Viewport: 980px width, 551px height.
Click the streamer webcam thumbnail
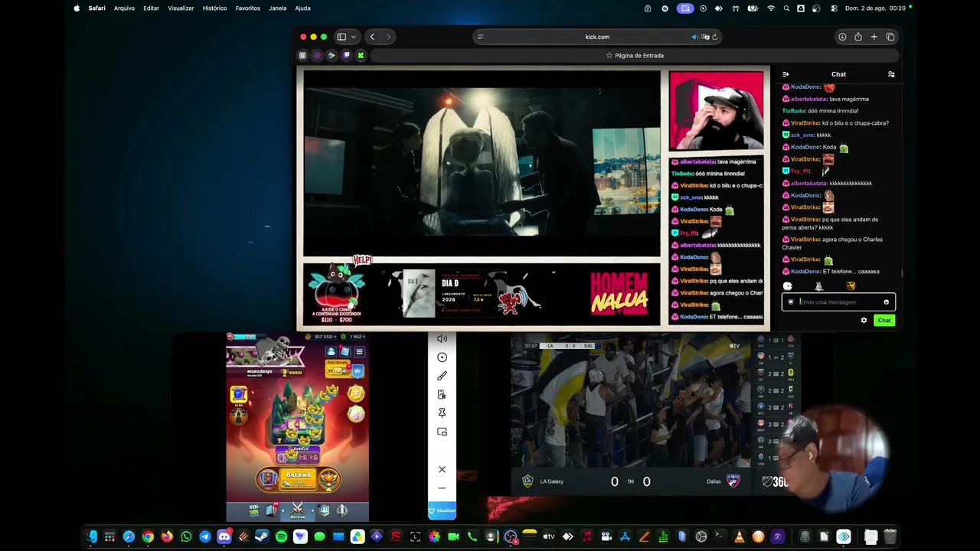(716, 111)
